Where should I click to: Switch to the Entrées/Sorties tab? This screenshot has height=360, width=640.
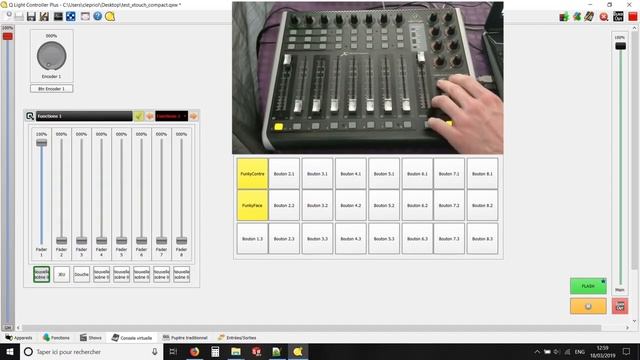pos(237,338)
